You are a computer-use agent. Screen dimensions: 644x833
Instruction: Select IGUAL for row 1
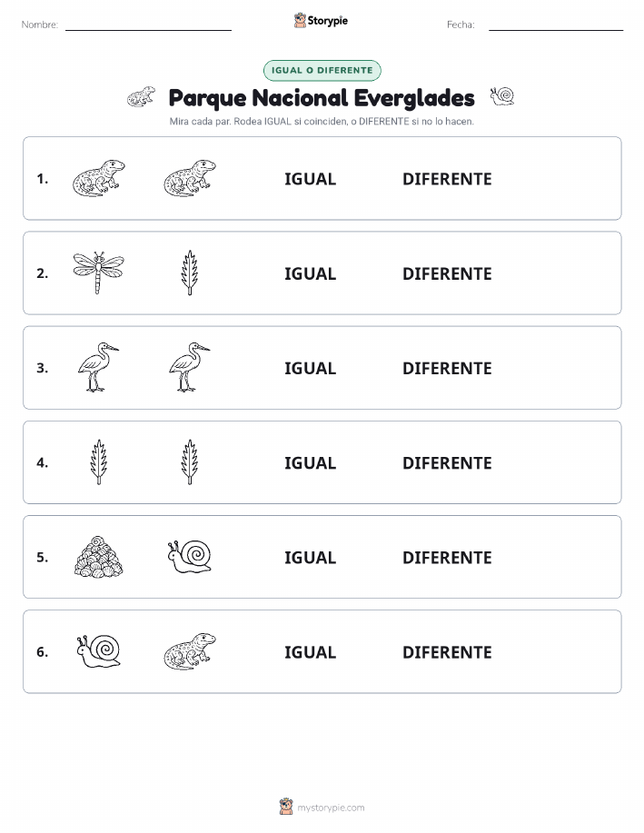point(311,179)
